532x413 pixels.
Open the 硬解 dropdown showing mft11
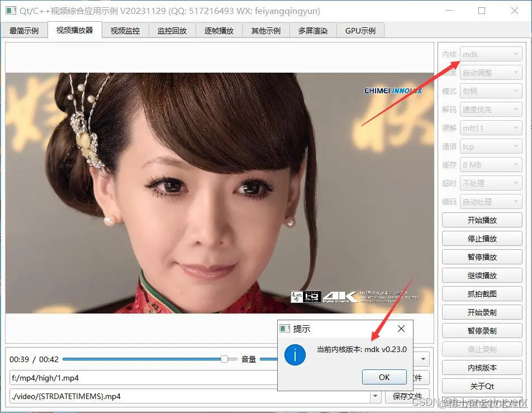pos(491,128)
